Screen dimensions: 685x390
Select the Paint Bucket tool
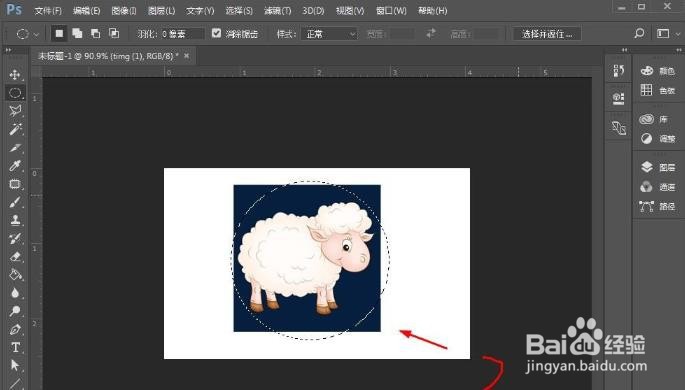15,275
